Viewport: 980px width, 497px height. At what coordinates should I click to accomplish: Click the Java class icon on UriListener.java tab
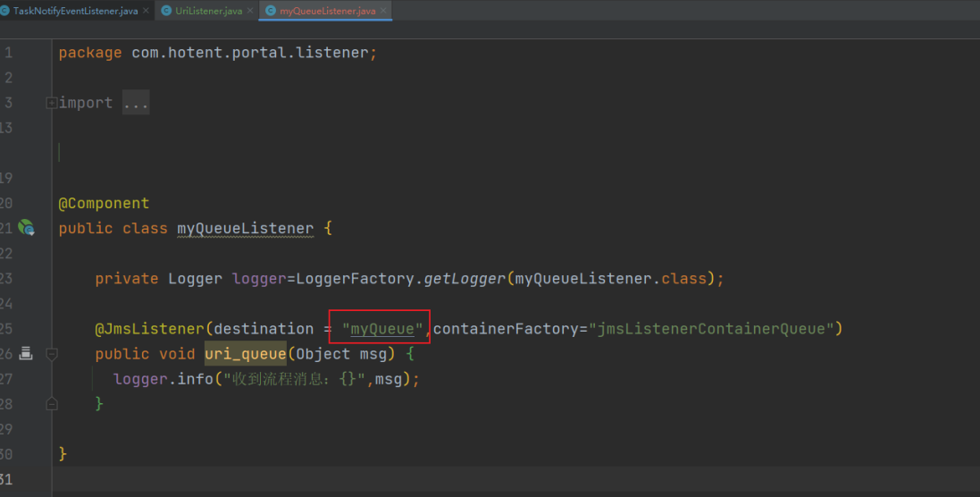tap(167, 11)
